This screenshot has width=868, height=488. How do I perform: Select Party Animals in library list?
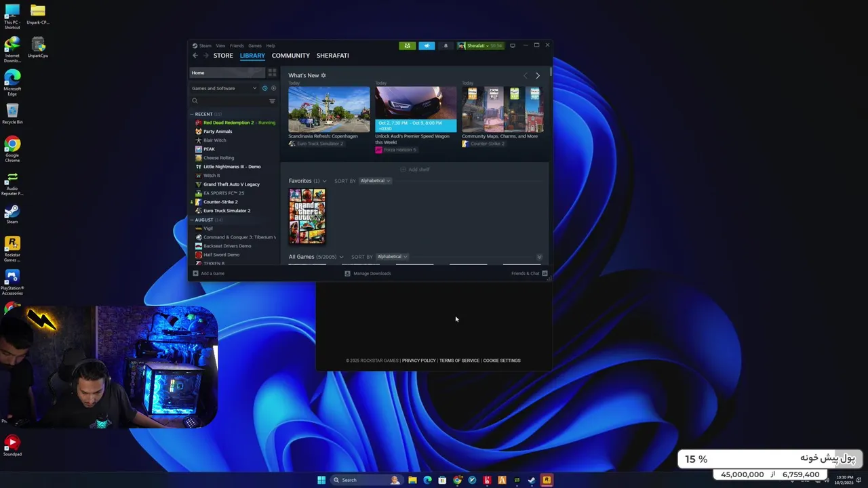click(214, 131)
